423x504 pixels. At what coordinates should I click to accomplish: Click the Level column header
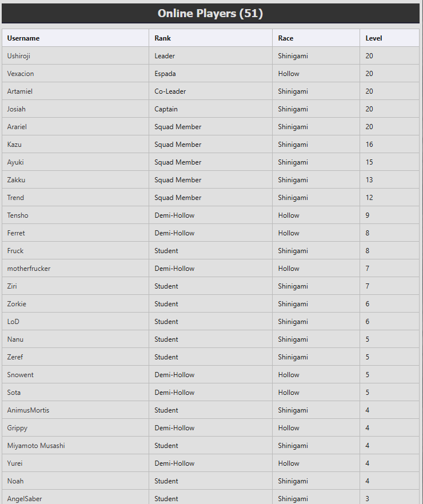pyautogui.click(x=373, y=38)
